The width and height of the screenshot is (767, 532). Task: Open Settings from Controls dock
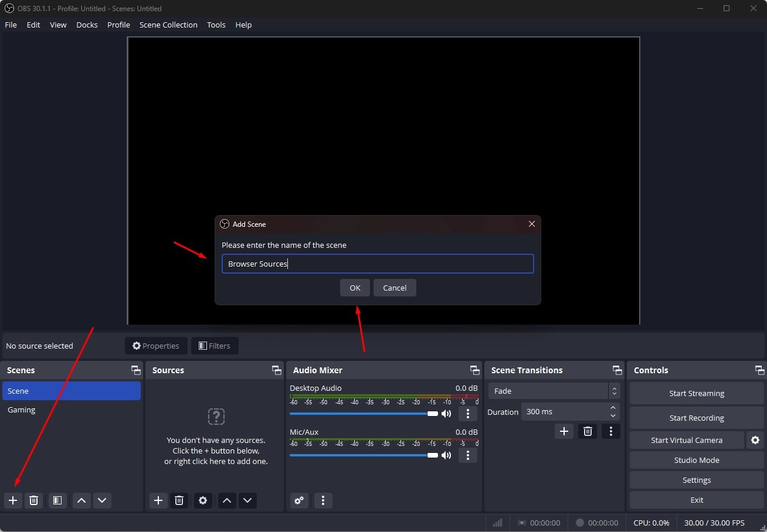coord(697,480)
